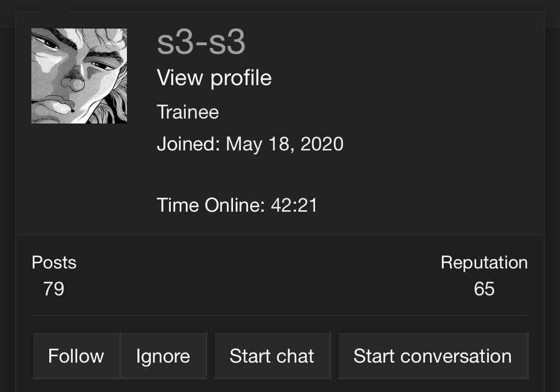Start a chat with s3-s3
The height and width of the screenshot is (392, 560).
(x=272, y=356)
